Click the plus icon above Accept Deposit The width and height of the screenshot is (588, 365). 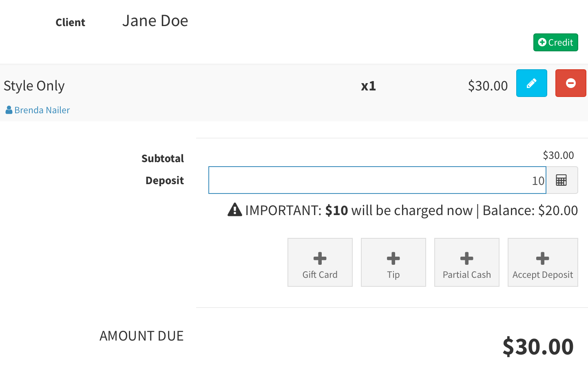(x=542, y=258)
